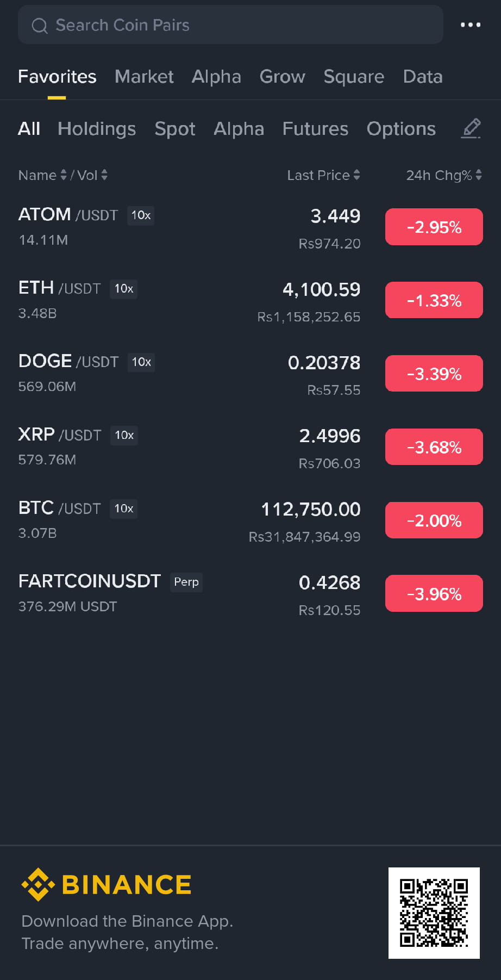
Task: Toggle BTC -2.00% change badge
Action: [434, 520]
